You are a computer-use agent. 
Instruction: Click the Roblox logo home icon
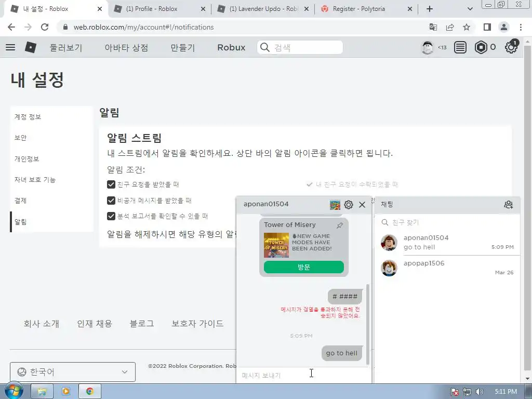coord(31,47)
